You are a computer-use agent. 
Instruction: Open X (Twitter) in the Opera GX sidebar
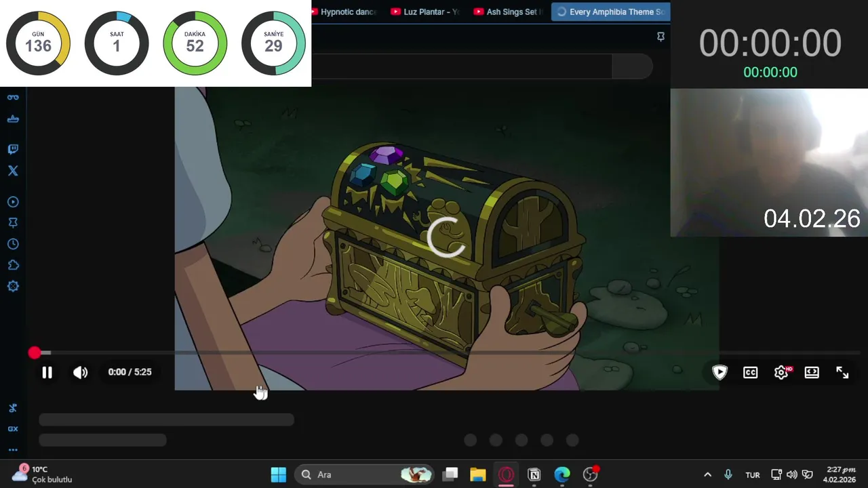[13, 171]
